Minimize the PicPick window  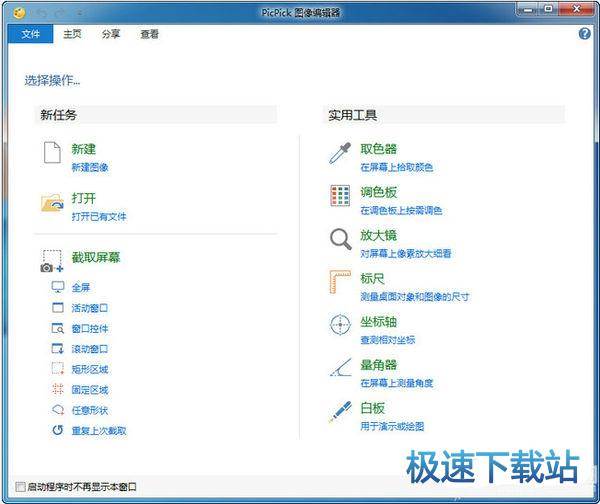point(528,10)
